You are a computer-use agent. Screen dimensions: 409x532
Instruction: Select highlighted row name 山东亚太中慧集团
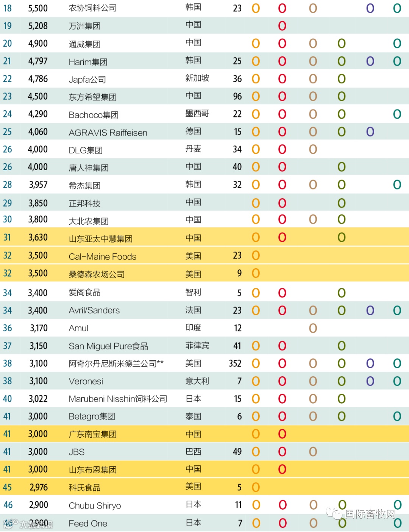click(100, 239)
